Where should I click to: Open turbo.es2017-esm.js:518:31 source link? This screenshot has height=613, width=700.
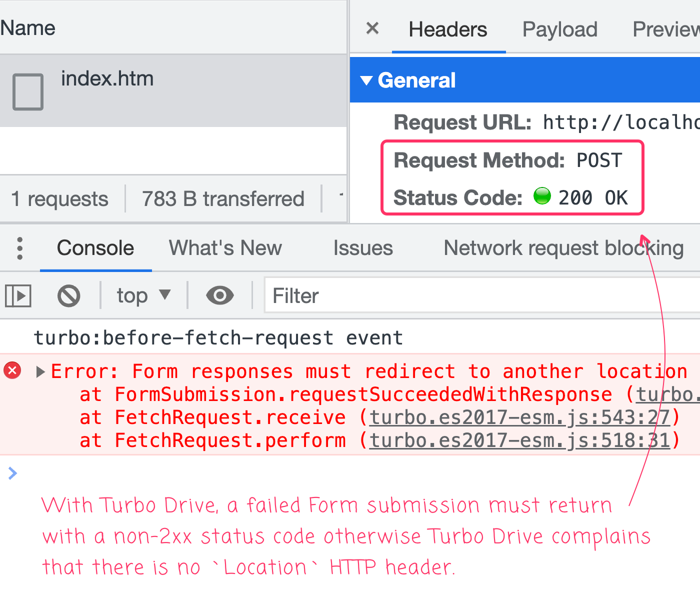point(519,440)
